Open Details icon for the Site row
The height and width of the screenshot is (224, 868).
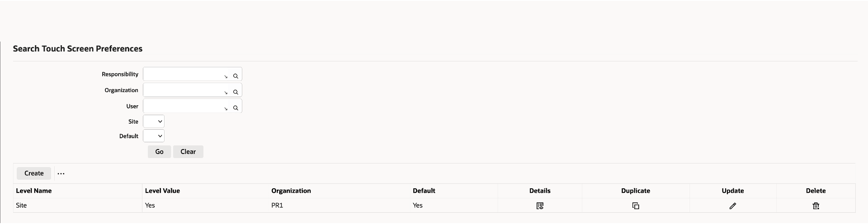point(540,206)
